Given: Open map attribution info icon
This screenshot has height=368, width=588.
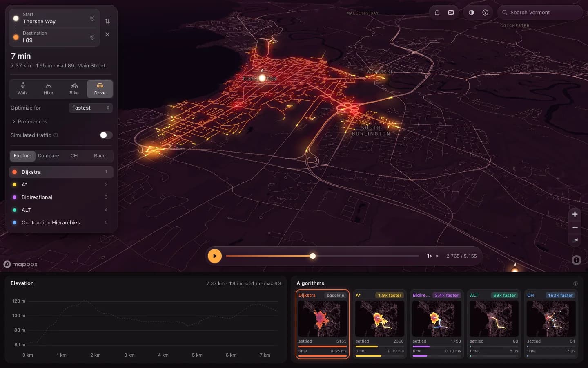Looking at the screenshot, I should click(x=577, y=260).
